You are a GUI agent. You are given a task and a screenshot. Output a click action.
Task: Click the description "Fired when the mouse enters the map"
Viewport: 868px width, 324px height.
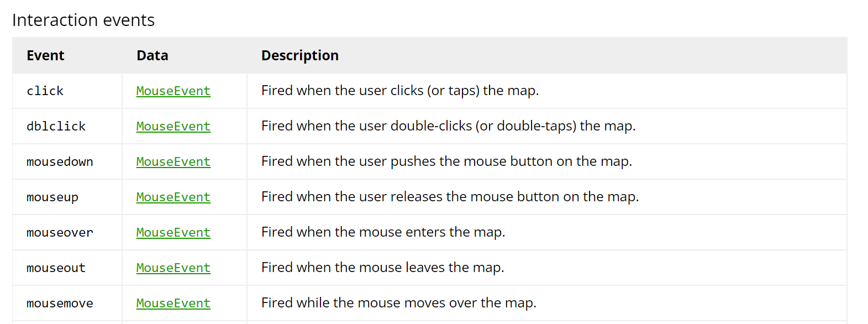383,232
